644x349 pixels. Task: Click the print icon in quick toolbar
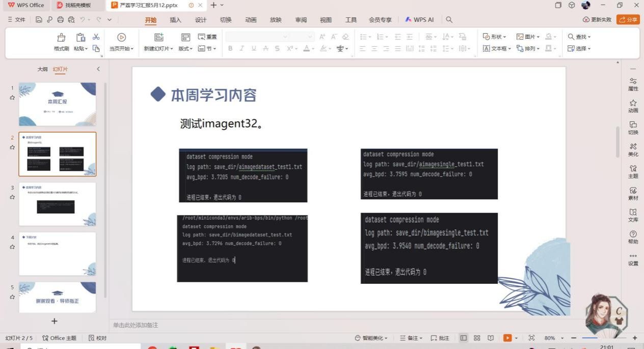click(x=60, y=20)
